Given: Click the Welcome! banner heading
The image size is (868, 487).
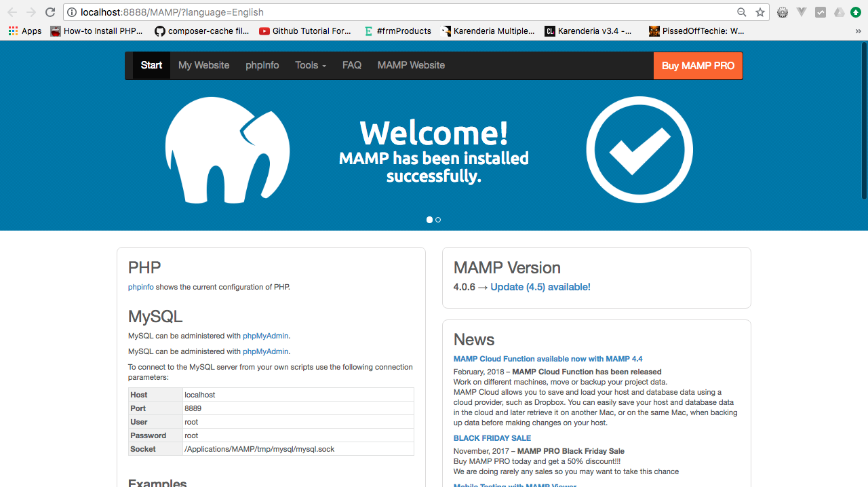Looking at the screenshot, I should click(x=434, y=133).
